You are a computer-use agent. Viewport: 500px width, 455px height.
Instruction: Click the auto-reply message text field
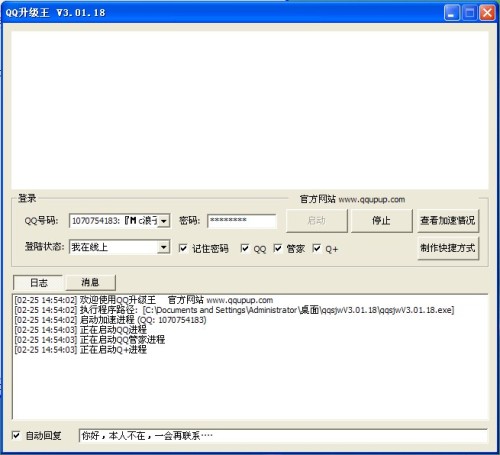click(283, 436)
